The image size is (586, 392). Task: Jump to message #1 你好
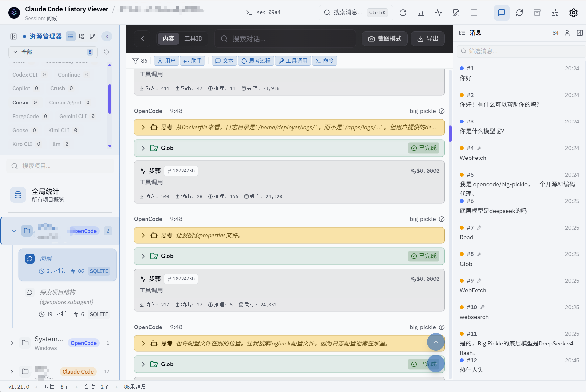[x=519, y=73]
